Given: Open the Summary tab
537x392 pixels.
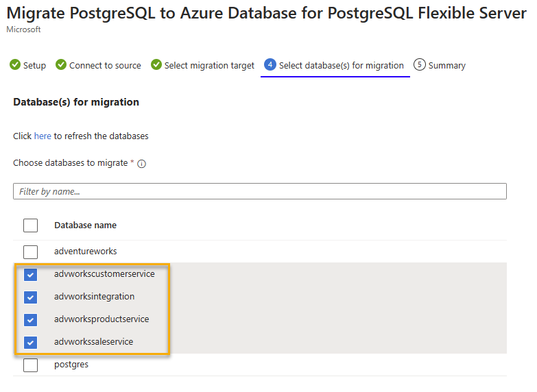Looking at the screenshot, I should 440,65.
